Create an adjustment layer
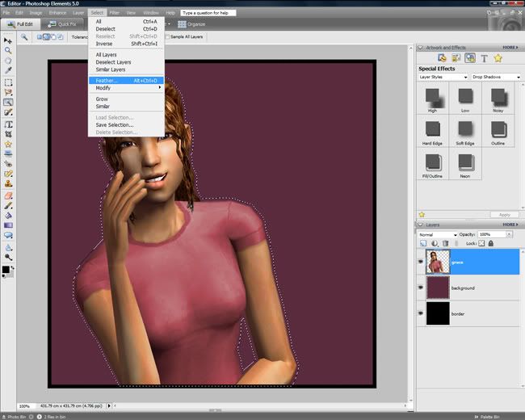The height and width of the screenshot is (420, 525). click(x=435, y=243)
